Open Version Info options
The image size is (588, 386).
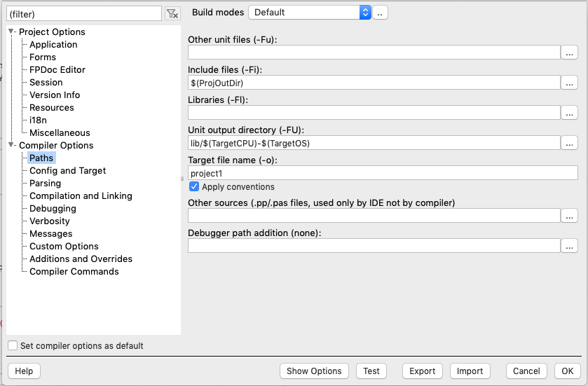tap(55, 95)
